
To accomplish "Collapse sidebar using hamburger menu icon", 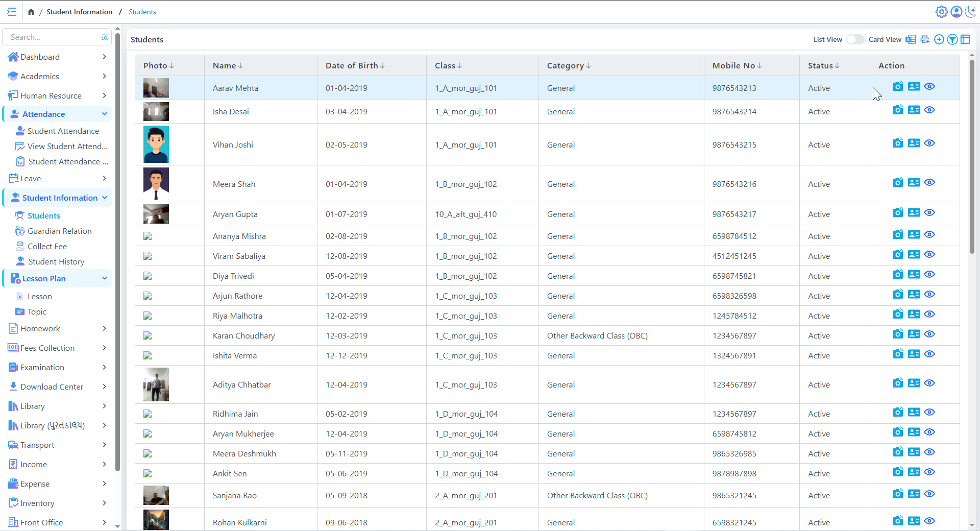I will click(x=12, y=12).
